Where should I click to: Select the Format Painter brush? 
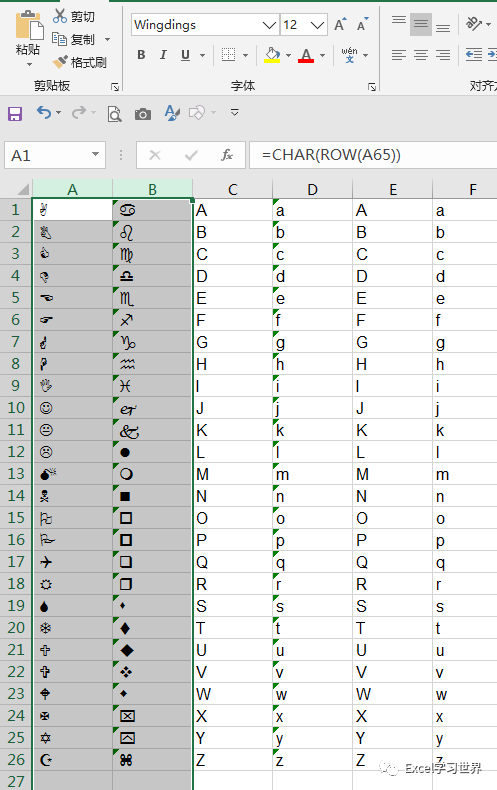point(60,62)
